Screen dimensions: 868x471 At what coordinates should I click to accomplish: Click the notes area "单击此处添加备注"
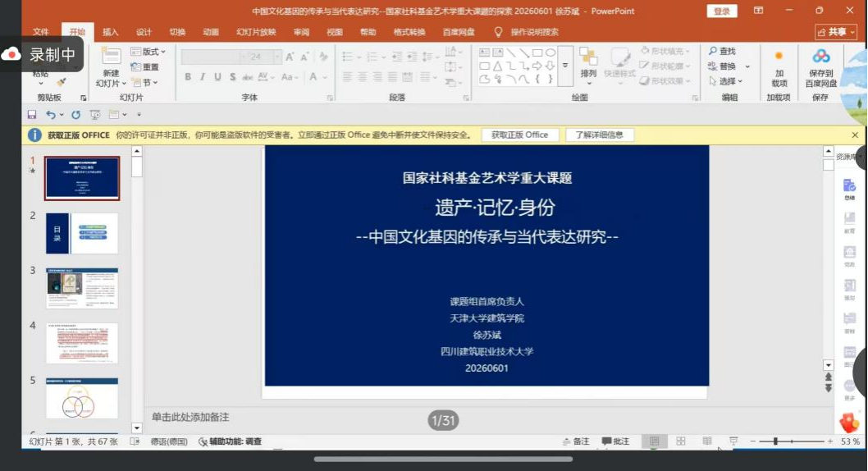[190, 418]
